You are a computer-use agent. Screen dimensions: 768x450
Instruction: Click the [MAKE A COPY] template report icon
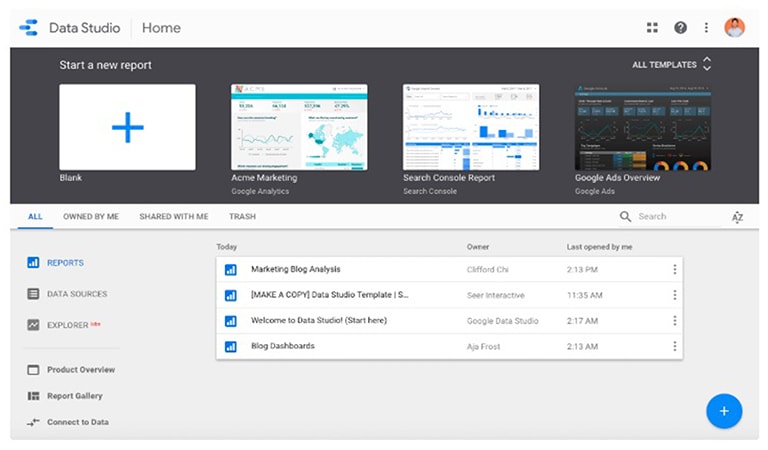pos(231,295)
